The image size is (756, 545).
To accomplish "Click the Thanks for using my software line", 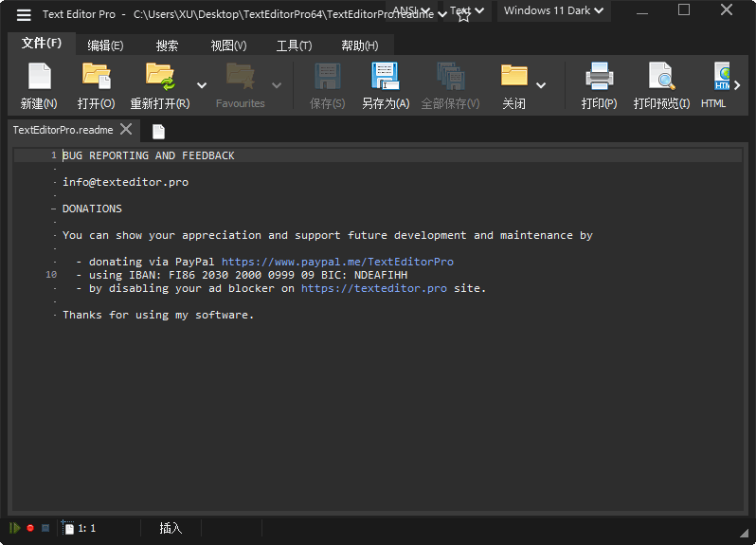I will pyautogui.click(x=158, y=315).
